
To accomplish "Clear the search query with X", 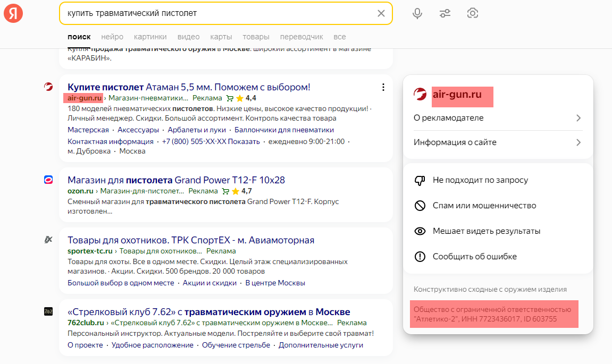I will (x=381, y=13).
